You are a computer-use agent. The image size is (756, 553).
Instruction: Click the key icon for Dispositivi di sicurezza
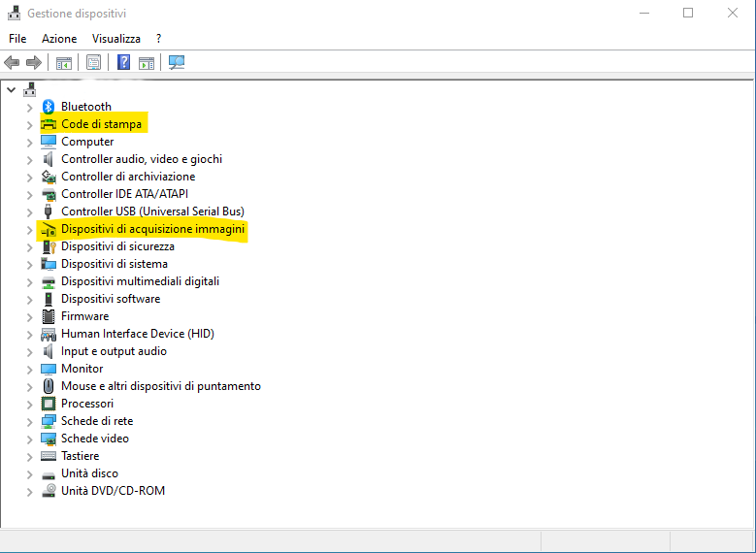(x=49, y=246)
